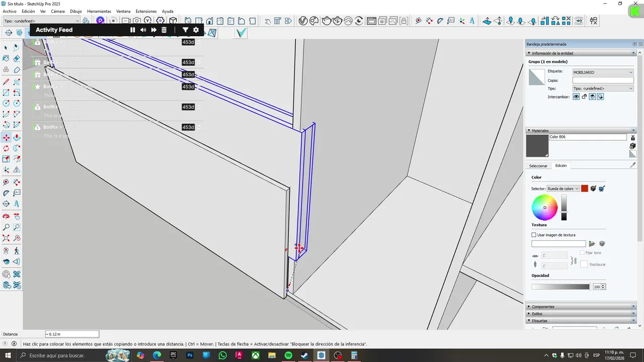Expand the Componentes panel
The image size is (644, 362).
(529, 307)
